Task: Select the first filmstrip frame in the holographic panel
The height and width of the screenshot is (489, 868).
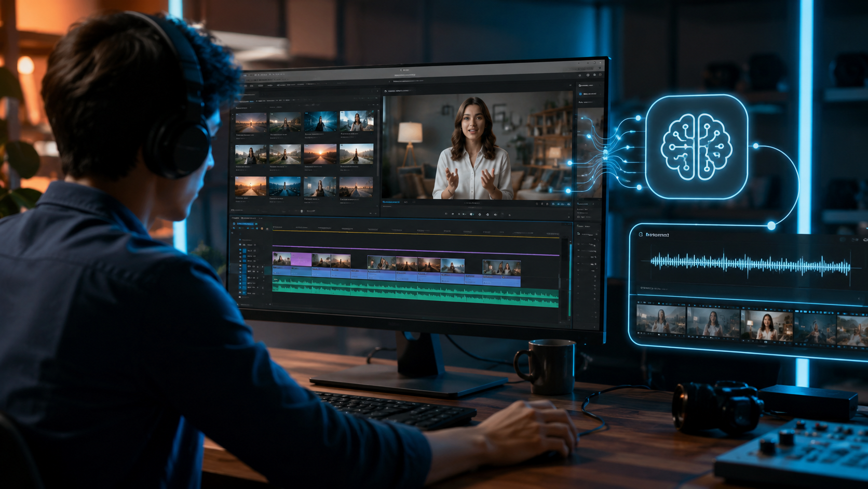Action: 661,320
